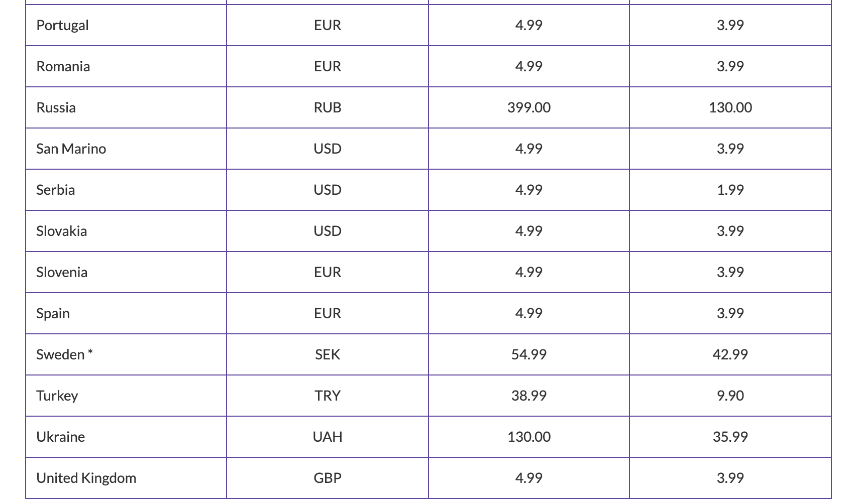This screenshot has height=504, width=851.
Task: Select the 54.99 price for Sweden
Action: click(529, 354)
